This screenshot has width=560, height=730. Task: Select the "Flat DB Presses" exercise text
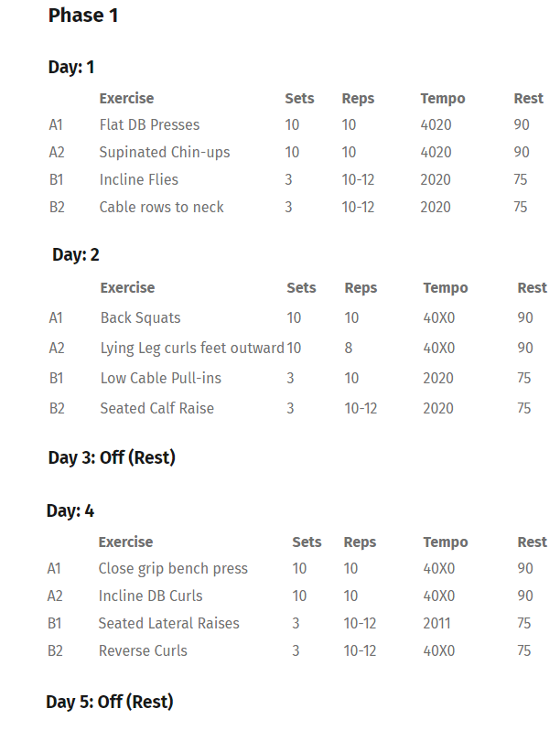[x=149, y=124]
